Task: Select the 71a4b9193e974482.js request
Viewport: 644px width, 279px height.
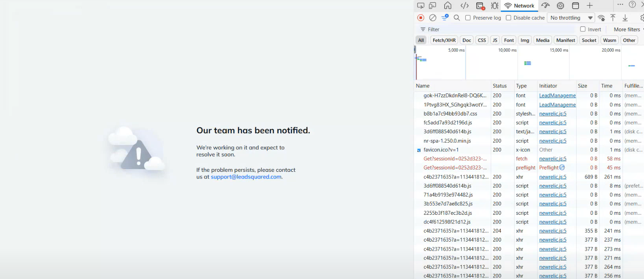Action: [448, 195]
